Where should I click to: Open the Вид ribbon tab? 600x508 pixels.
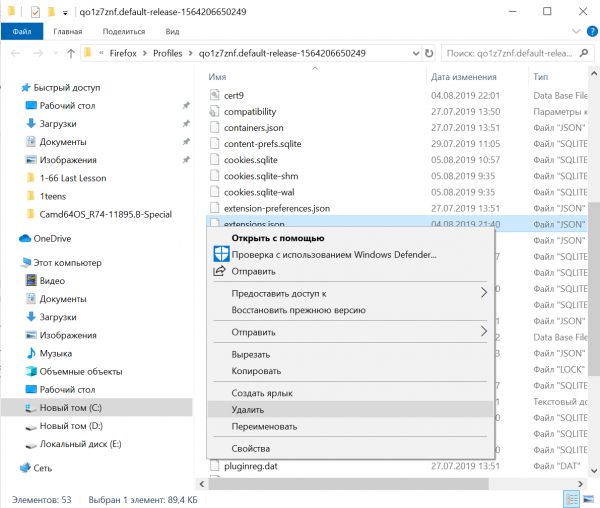click(172, 31)
